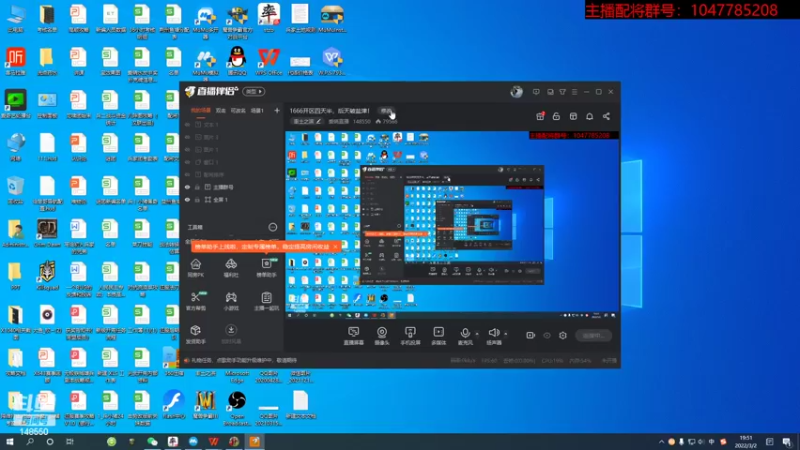Image resolution: width=800 pixels, height=450 pixels.
Task: Open the scissors clip tool in toolbox
Action: click(196, 301)
